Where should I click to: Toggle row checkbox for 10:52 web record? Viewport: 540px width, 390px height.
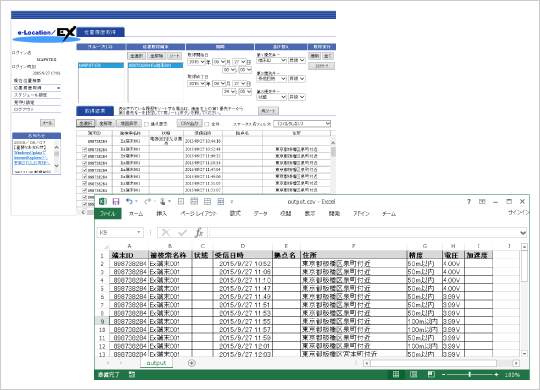(x=85, y=149)
